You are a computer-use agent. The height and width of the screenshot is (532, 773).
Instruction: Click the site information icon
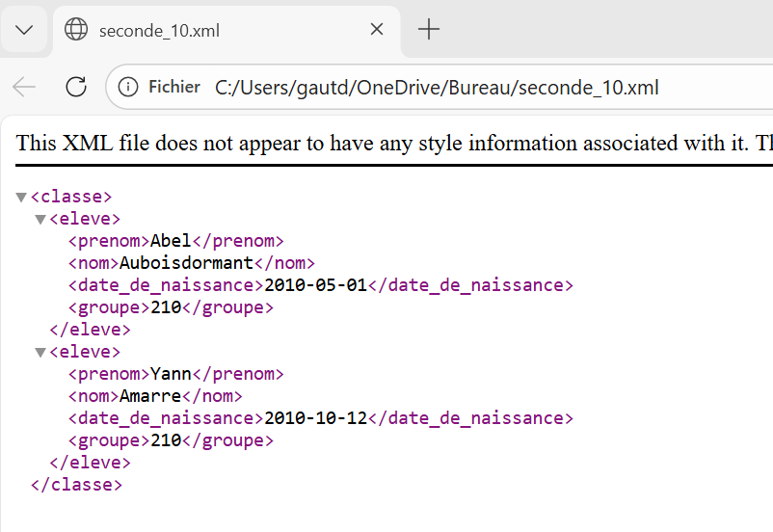click(x=128, y=88)
